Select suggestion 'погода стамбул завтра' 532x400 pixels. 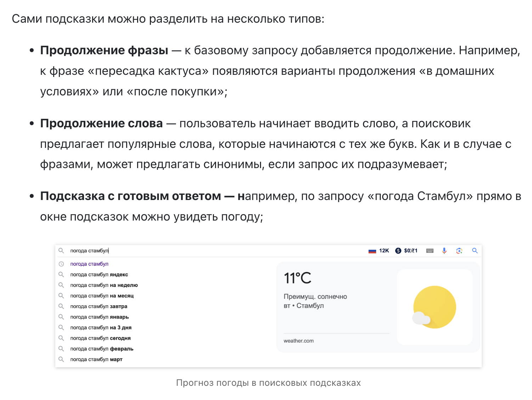click(x=99, y=306)
